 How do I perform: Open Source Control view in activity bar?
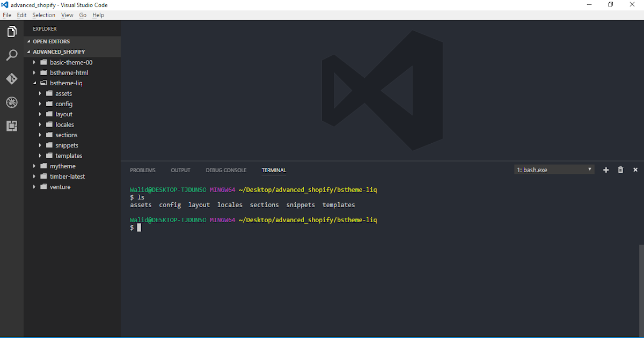12,79
